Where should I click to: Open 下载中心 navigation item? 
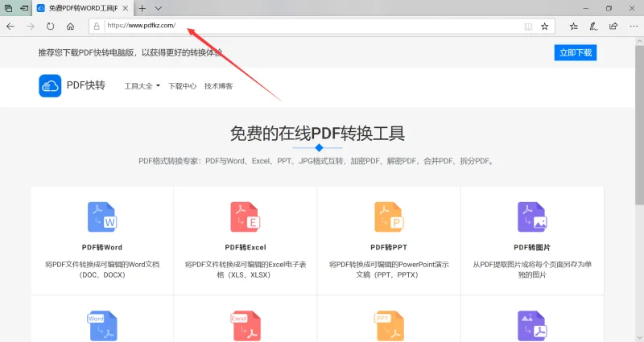tap(183, 86)
